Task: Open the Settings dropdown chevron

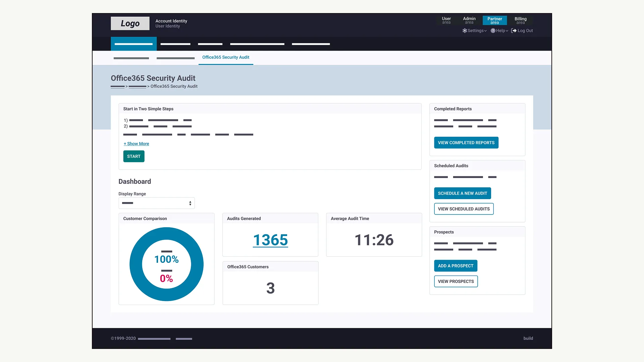Action: (x=485, y=31)
